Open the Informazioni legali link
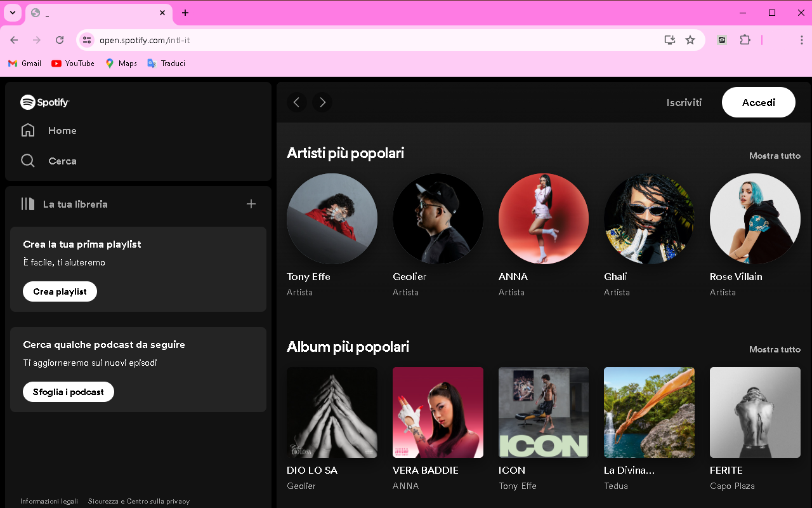The height and width of the screenshot is (508, 812). pos(49,501)
